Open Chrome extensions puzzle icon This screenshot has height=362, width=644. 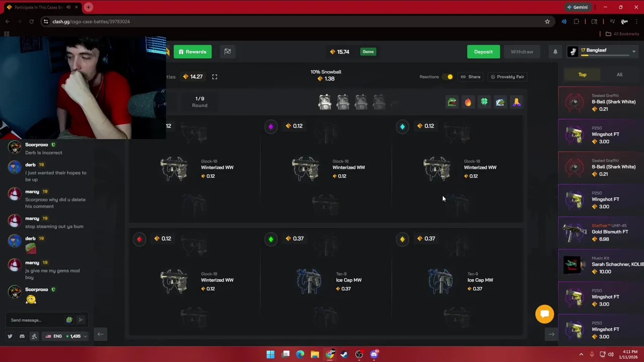(577, 22)
